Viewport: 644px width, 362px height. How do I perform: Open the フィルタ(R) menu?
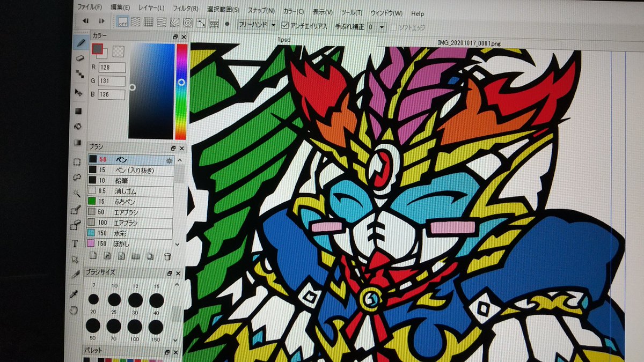point(186,9)
